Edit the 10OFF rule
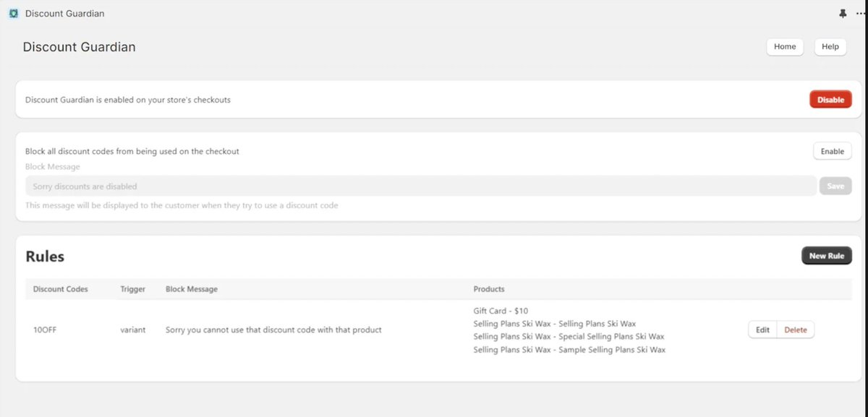 (762, 330)
